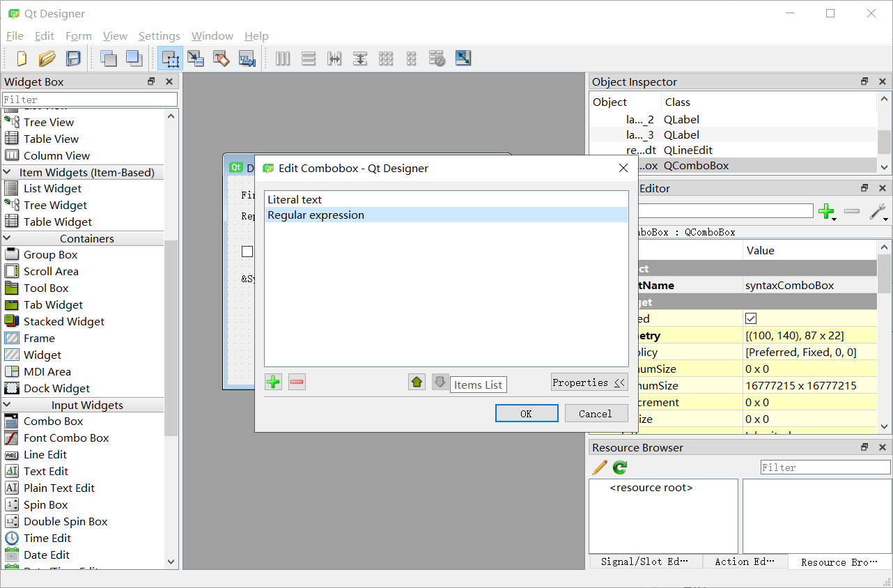Click the New Form toolbar icon
Image resolution: width=893 pixels, height=588 pixels.
(22, 59)
